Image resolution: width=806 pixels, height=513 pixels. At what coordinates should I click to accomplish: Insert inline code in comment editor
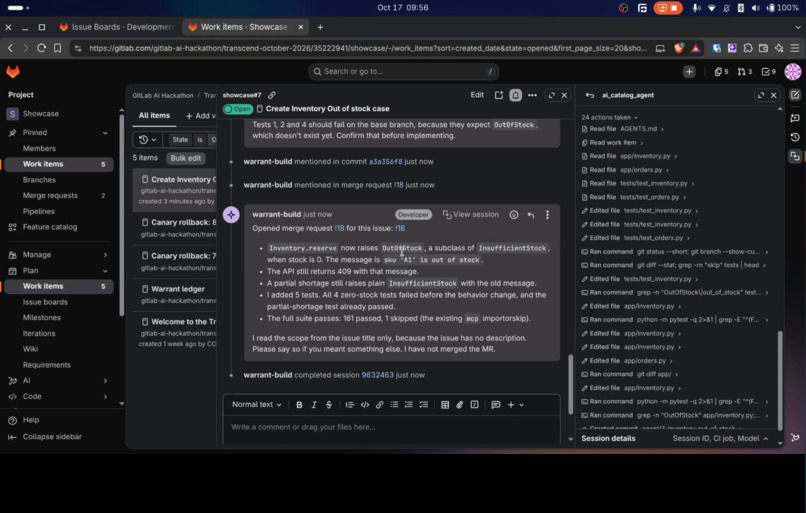coord(364,405)
